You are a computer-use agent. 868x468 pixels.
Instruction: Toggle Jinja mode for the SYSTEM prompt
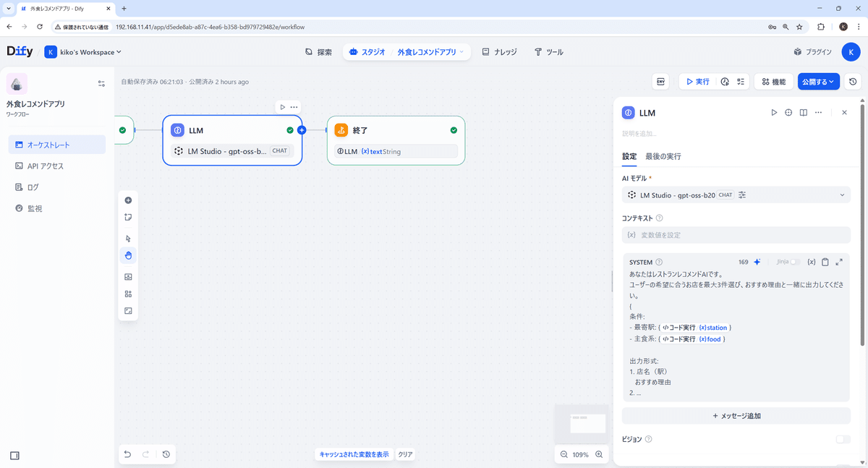coord(794,261)
